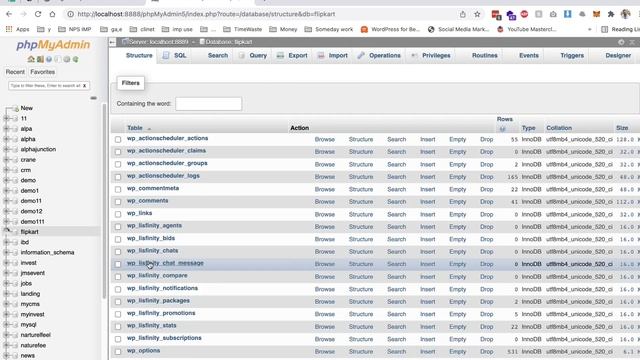Expand the demo1 database node

(x=6, y=191)
